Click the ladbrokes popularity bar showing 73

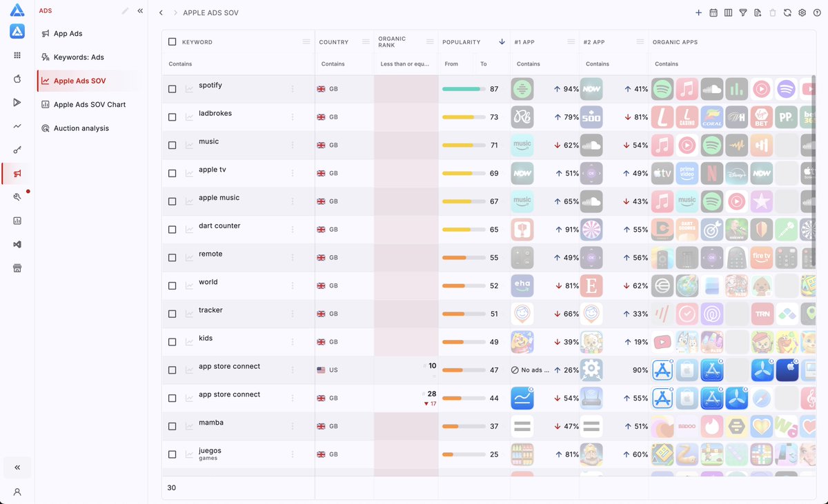coord(464,117)
